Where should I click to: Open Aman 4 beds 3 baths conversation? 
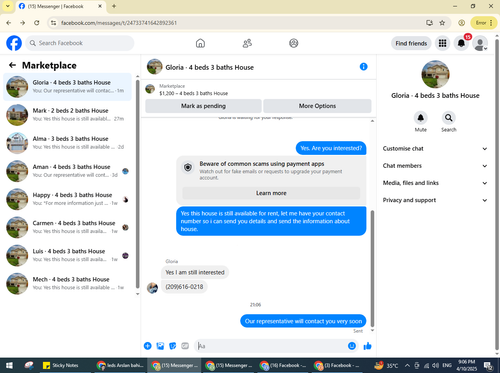(x=67, y=171)
